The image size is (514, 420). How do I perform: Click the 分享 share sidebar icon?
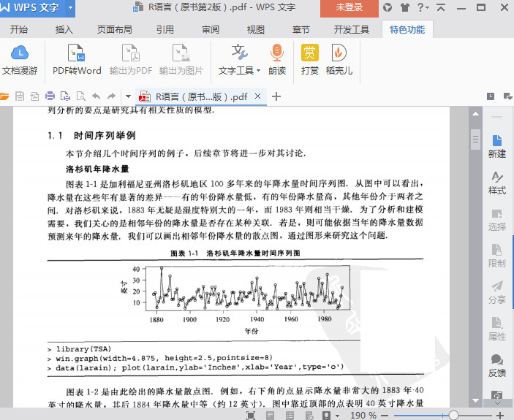click(x=497, y=292)
